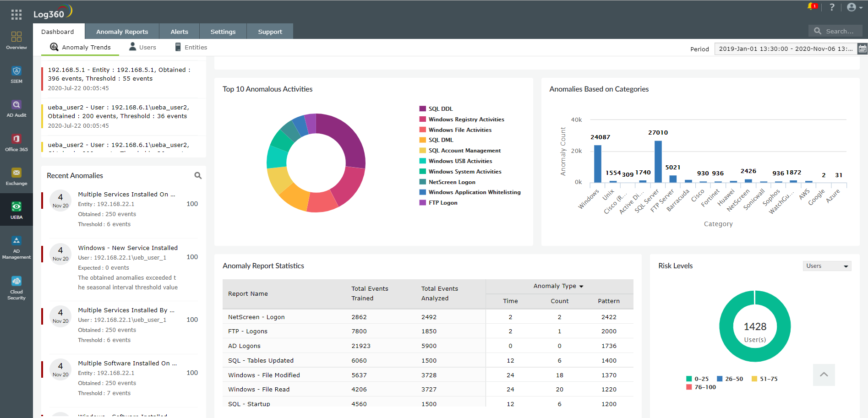Toggle Windows Registry Activities legend swatch
Screen dimensions: 868x418
tap(423, 119)
